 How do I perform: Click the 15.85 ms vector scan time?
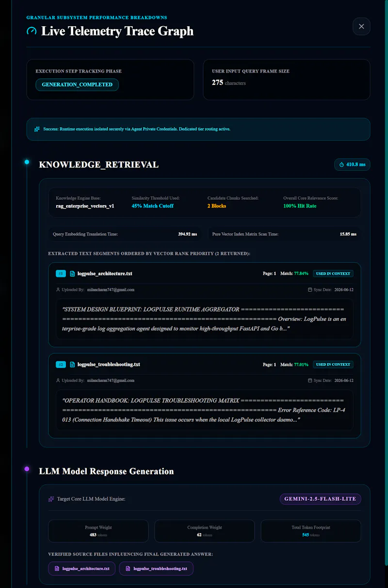point(348,234)
